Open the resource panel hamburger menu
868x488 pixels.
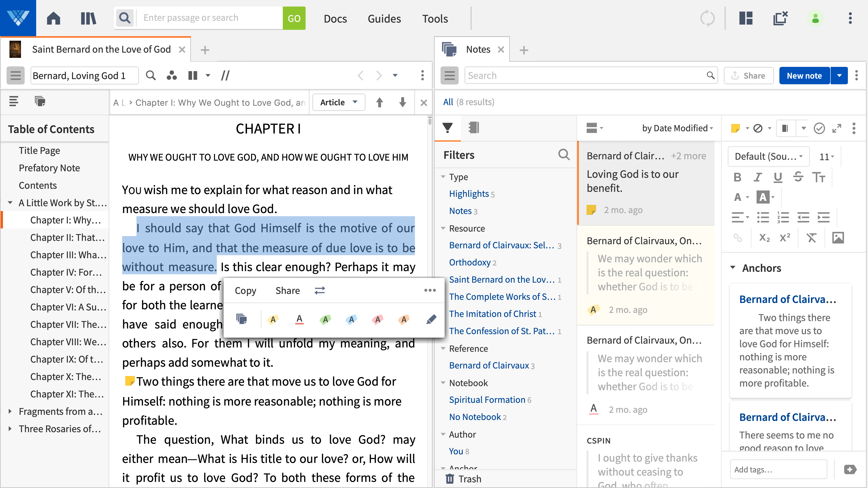click(x=16, y=75)
